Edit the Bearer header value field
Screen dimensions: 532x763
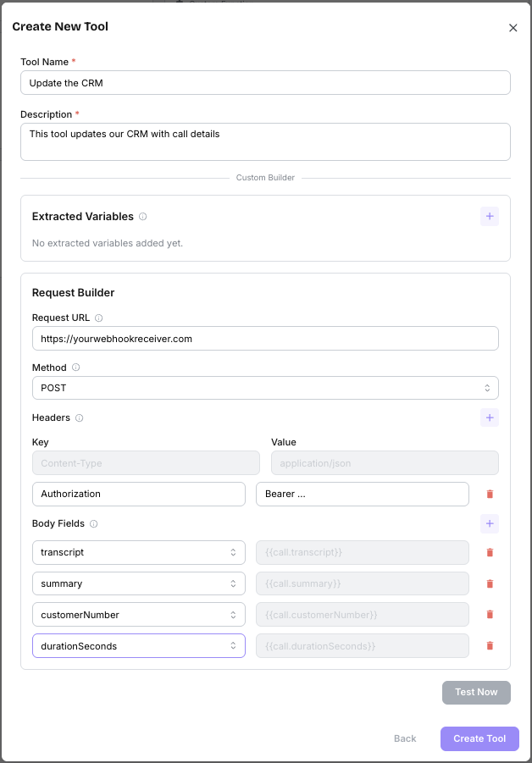click(x=363, y=494)
